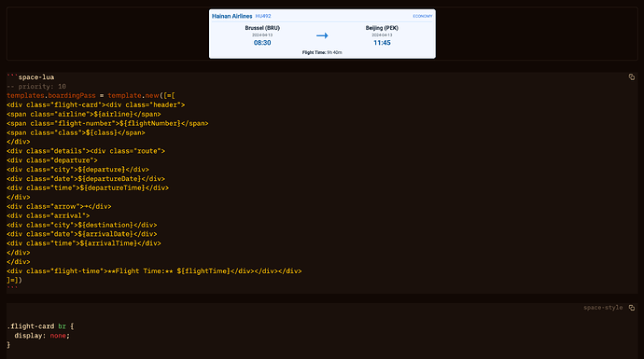Click the ${arrivalDate} line
Viewport: 644px width, 359px height.
coord(82,234)
